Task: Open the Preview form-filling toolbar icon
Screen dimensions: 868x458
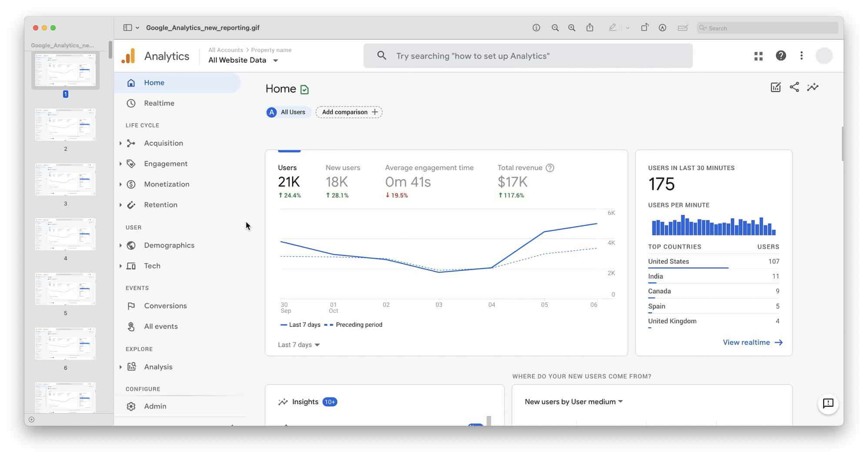Action: pyautogui.click(x=683, y=28)
